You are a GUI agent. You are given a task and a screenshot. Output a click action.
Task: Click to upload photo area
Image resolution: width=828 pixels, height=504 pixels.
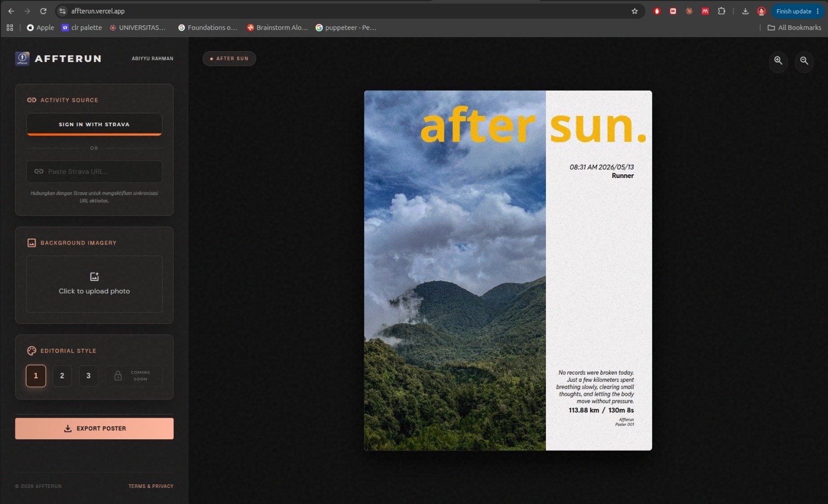click(x=94, y=284)
